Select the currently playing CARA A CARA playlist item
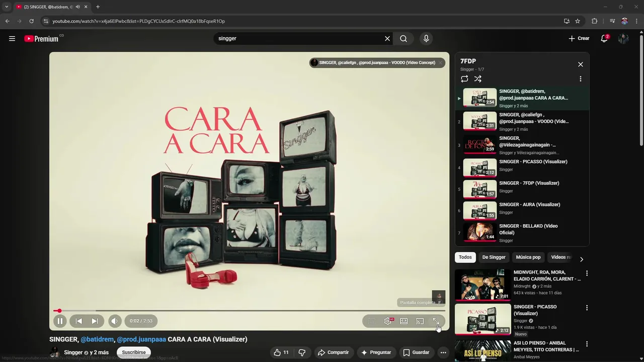 click(x=522, y=98)
